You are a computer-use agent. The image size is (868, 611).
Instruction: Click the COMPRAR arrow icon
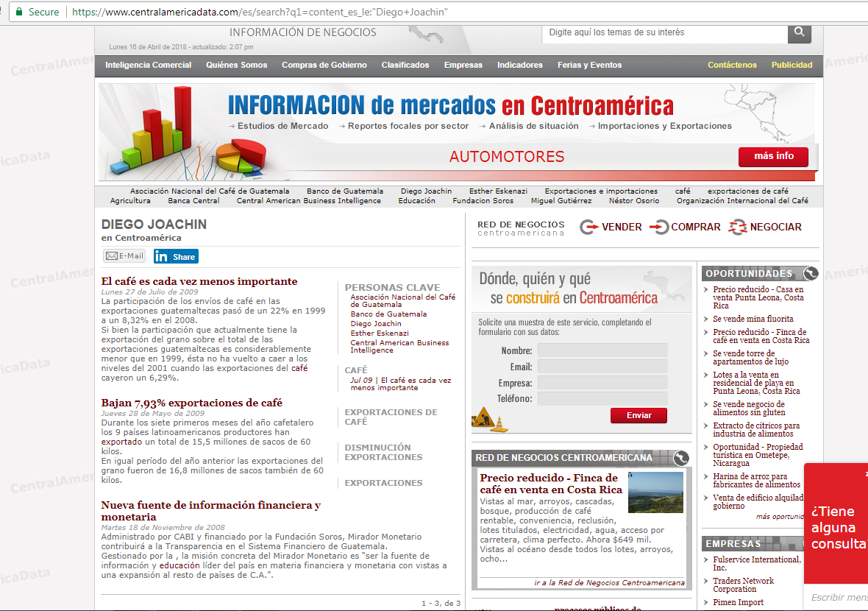point(659,227)
